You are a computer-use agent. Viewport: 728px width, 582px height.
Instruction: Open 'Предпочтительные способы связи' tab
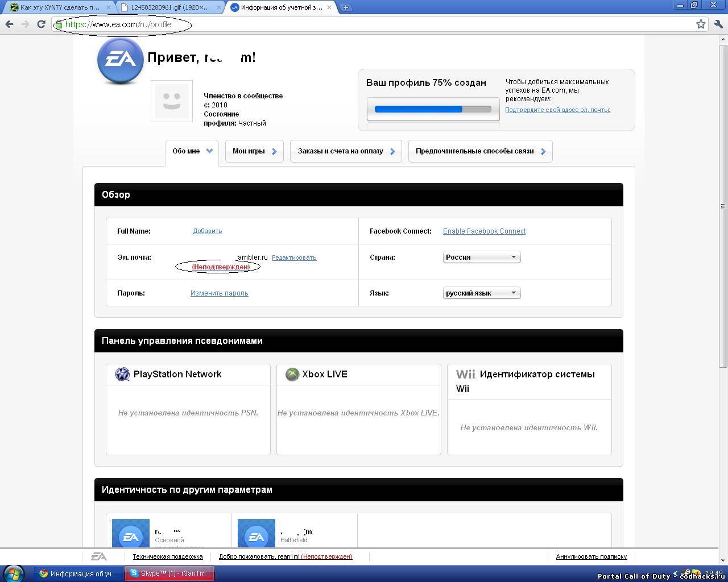click(x=480, y=151)
